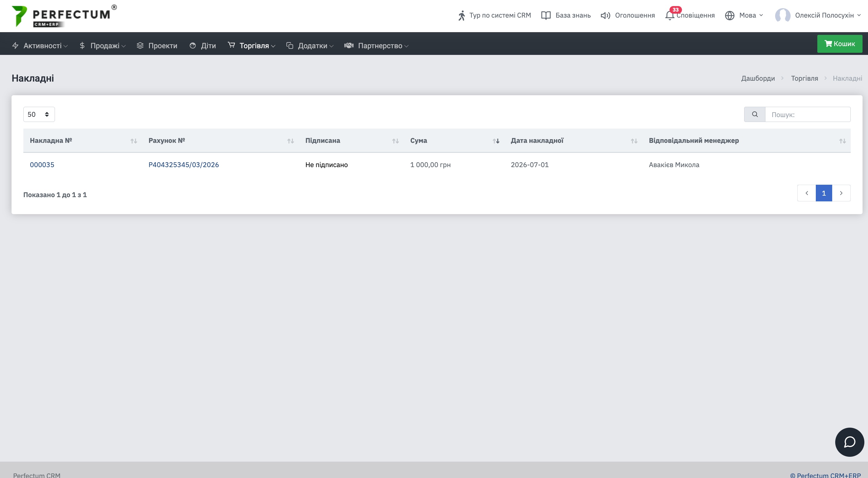The image size is (868, 478).
Task: Click the Perfectum CRM+ERP logo
Action: [x=64, y=16]
